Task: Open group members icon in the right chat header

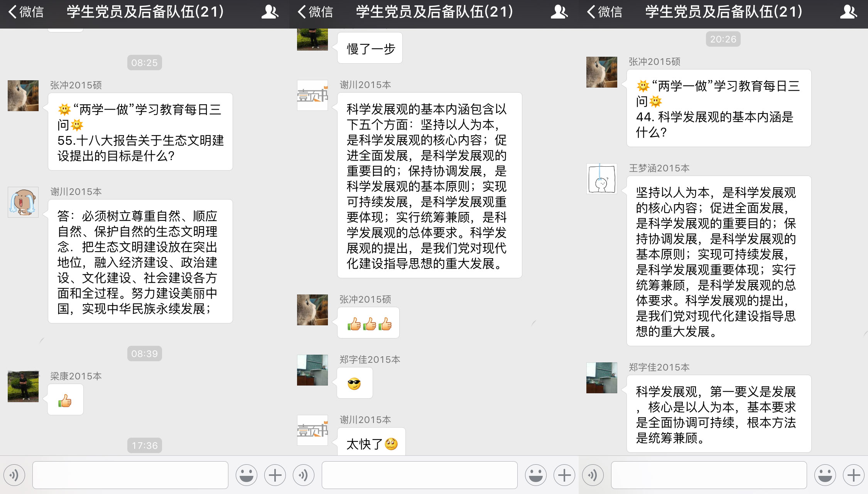Action: click(x=848, y=12)
